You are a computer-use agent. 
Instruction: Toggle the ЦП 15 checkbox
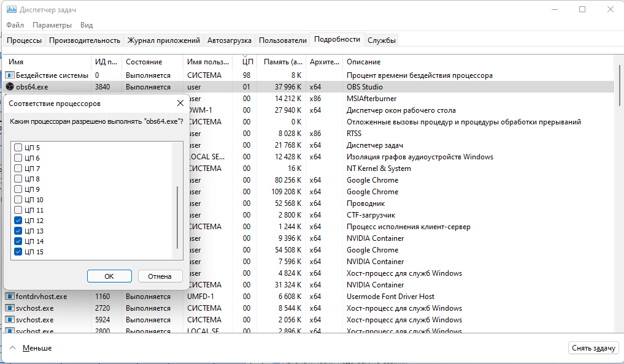point(18,252)
